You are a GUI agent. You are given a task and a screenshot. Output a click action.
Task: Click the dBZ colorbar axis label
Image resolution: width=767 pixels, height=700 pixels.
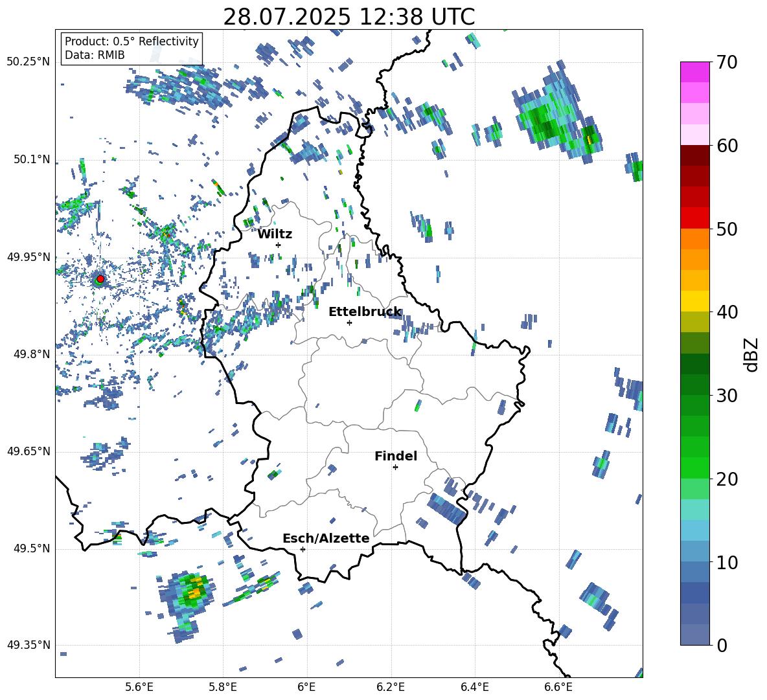point(751,354)
